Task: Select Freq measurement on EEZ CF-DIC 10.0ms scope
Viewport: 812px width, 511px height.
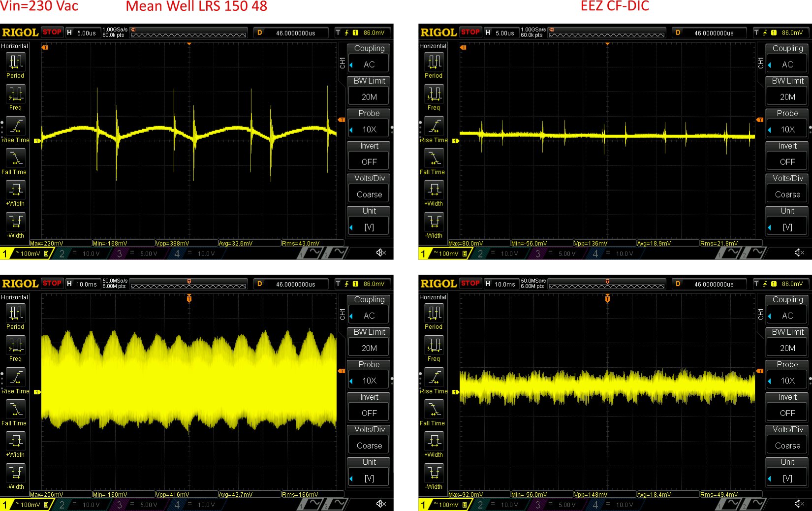Action: coord(434,345)
